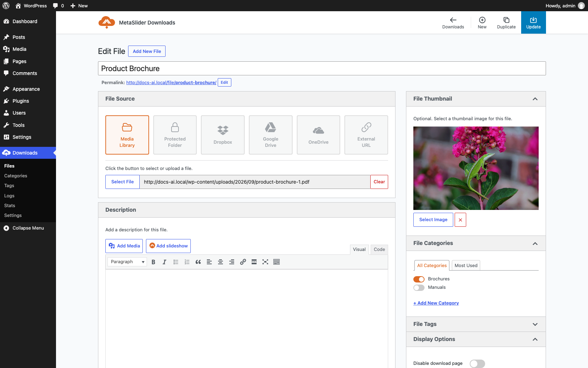Click the Update button
This screenshot has width=588, height=368.
[x=533, y=22]
